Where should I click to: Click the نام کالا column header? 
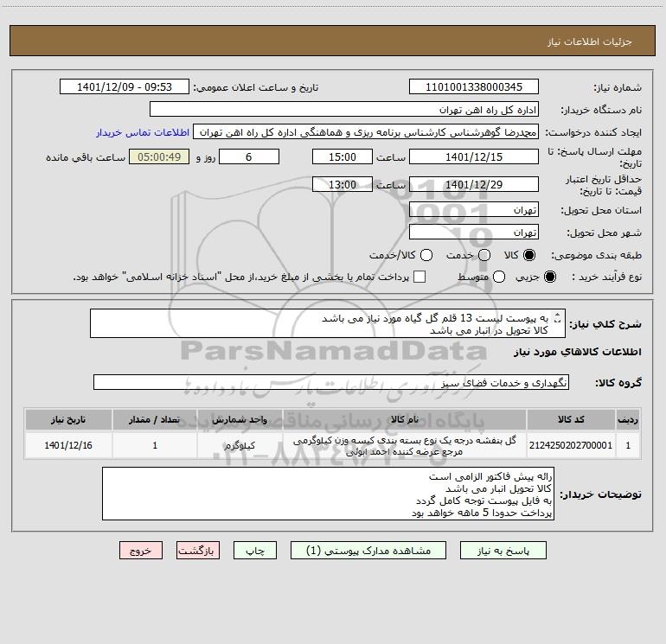point(405,420)
